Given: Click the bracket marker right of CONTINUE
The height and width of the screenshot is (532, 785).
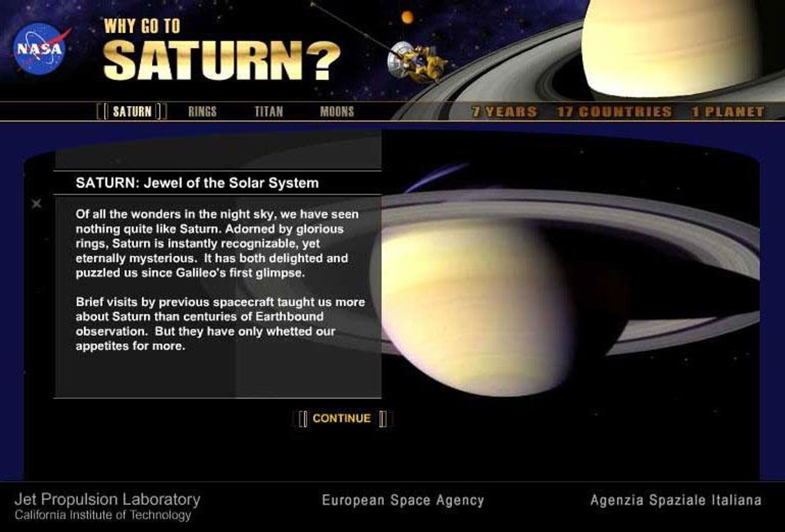Looking at the screenshot, I should coord(384,418).
